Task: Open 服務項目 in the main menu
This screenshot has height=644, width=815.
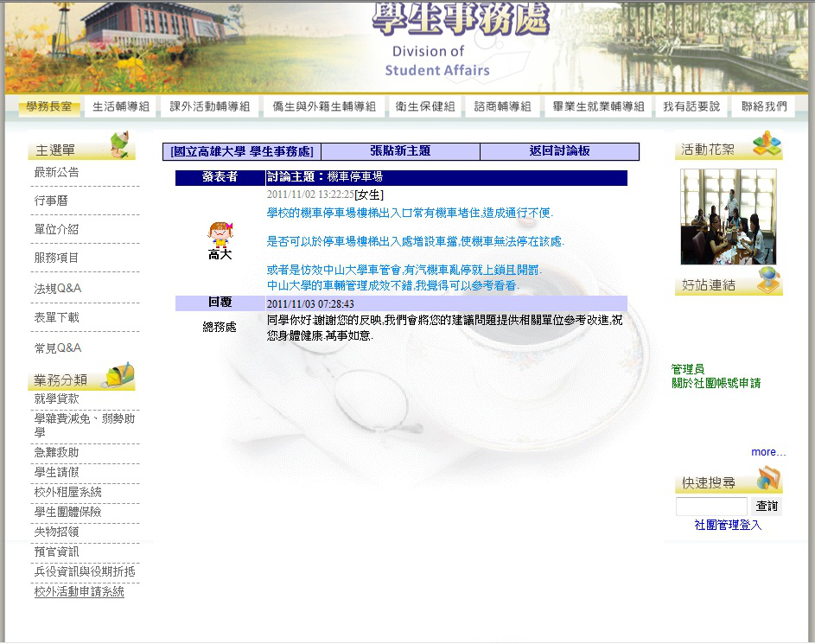Action: (x=57, y=258)
